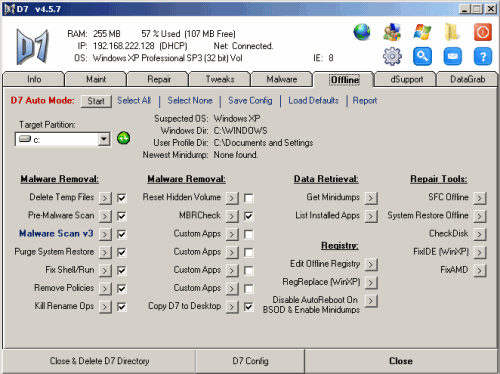This screenshot has height=374, width=500.
Task: Open the user accounts icon
Action: coord(392,32)
